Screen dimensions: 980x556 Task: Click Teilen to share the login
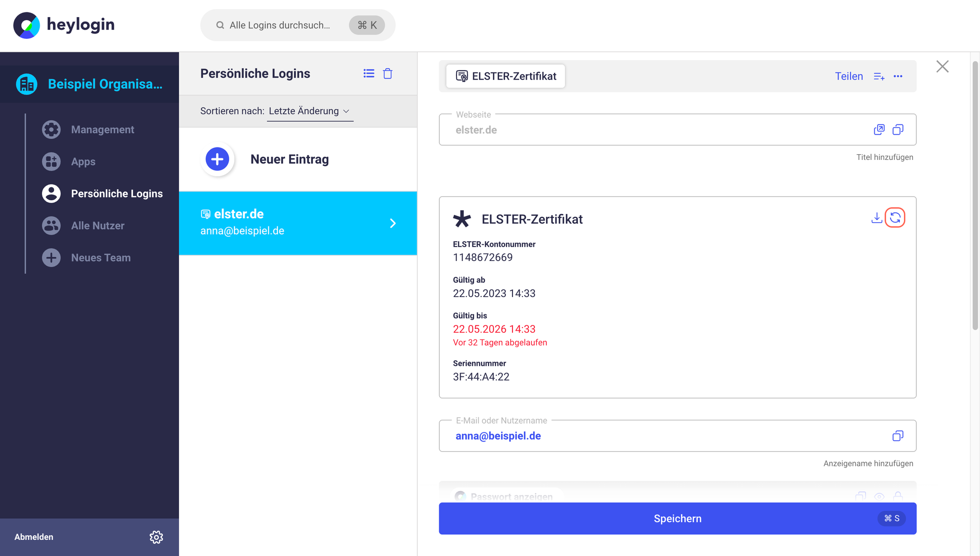[849, 76]
